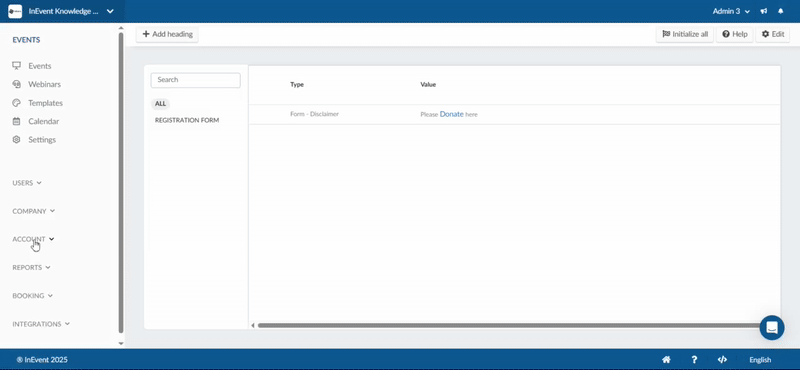Image resolution: width=800 pixels, height=370 pixels.
Task: Expand the BOOKING section
Action: pos(33,295)
